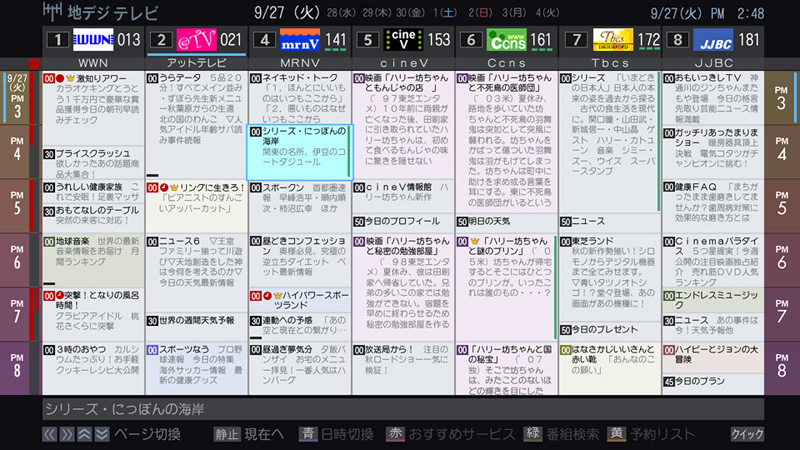Click the Ccns channel logo
The height and width of the screenshot is (450, 800).
click(x=506, y=41)
